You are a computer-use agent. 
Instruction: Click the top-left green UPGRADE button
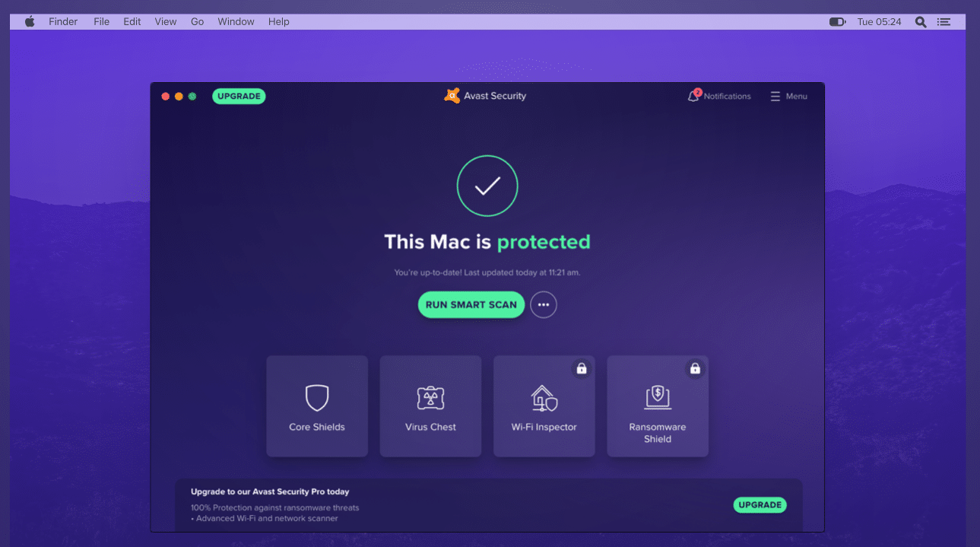[x=239, y=96]
